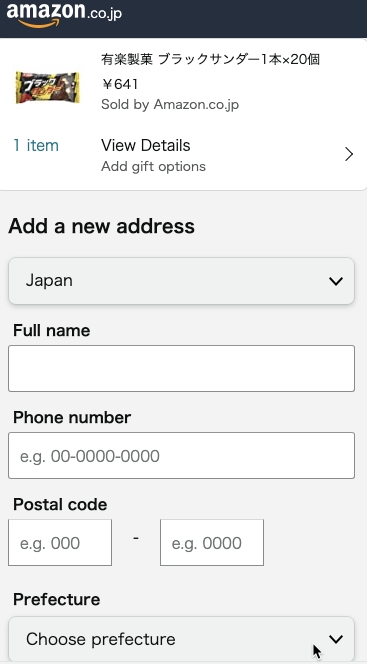
Task: Select Add gift options
Action: point(153,166)
